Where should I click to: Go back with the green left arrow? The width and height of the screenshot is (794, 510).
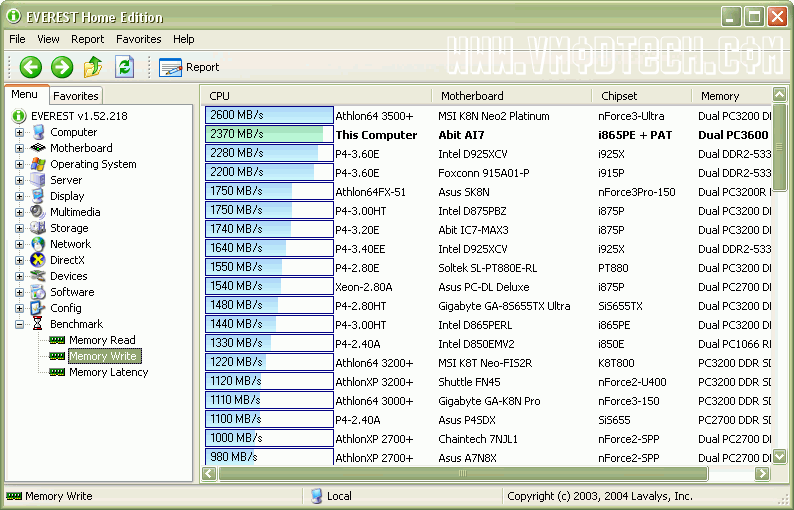31,67
